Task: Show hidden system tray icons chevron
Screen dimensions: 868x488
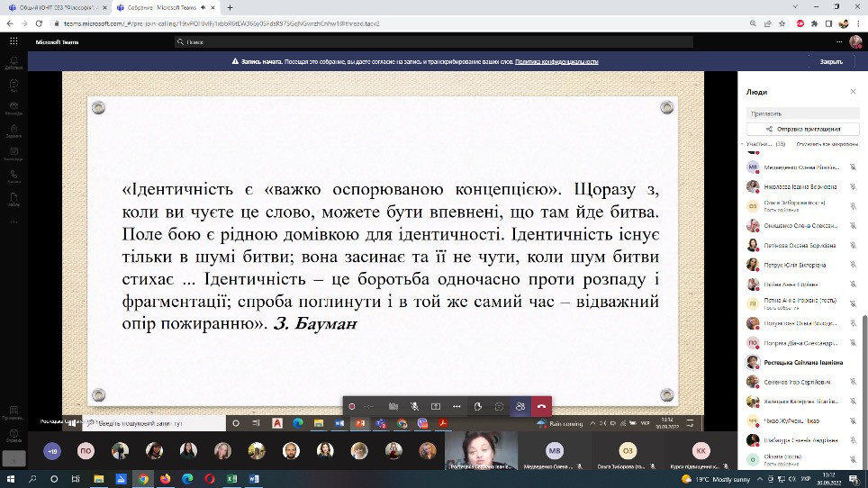Action: click(760, 479)
